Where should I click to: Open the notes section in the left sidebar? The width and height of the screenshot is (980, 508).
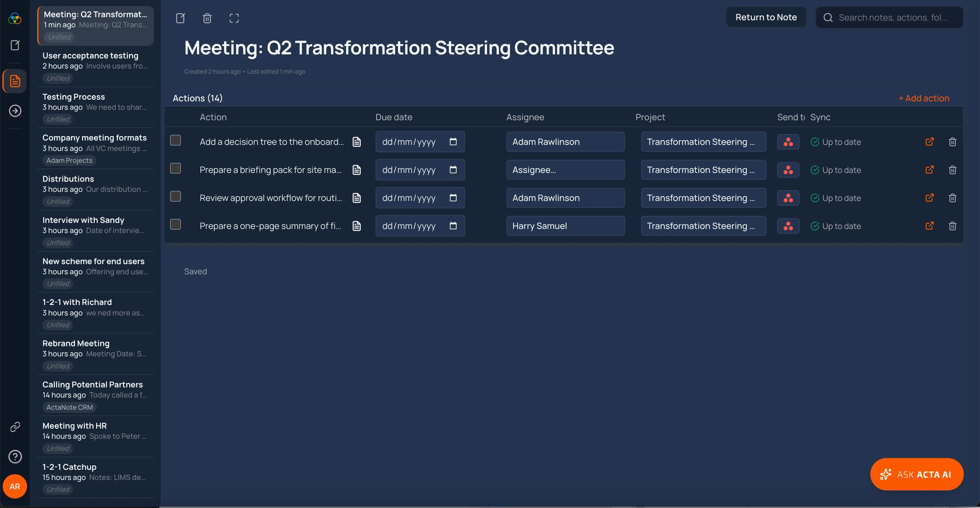(15, 81)
